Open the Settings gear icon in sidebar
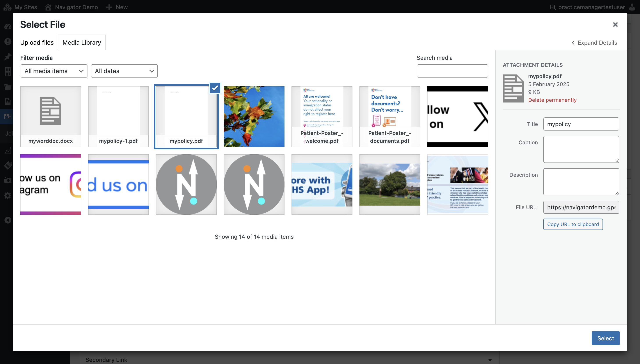 click(x=8, y=196)
